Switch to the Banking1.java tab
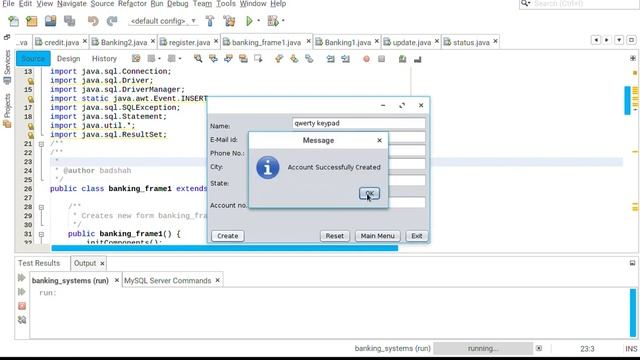This screenshot has height=360, width=640. [x=348, y=42]
